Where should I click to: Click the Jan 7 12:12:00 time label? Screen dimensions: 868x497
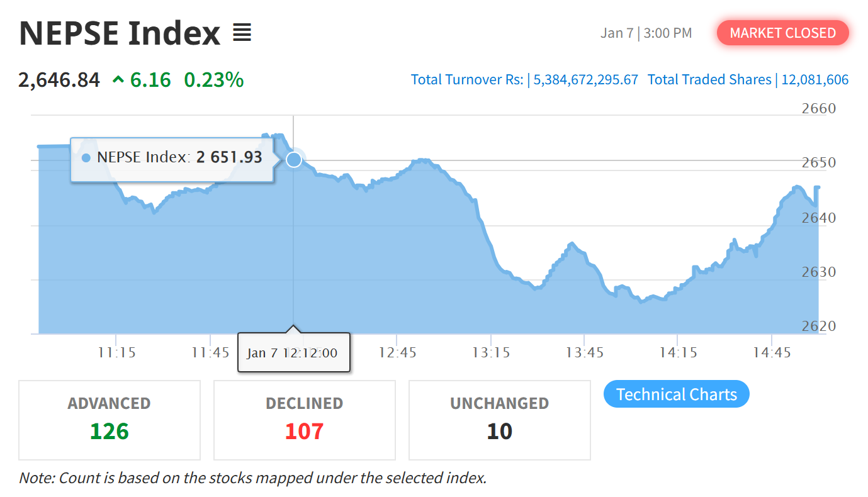point(292,352)
